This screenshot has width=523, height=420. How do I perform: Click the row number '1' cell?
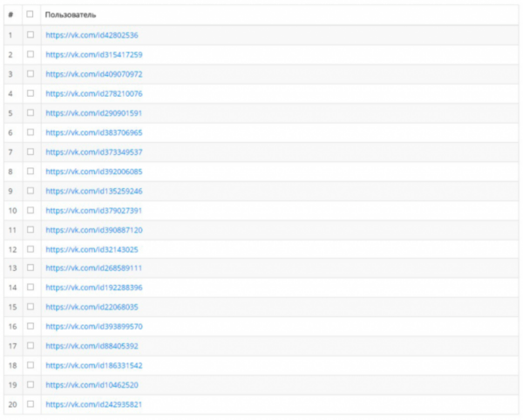(10, 36)
